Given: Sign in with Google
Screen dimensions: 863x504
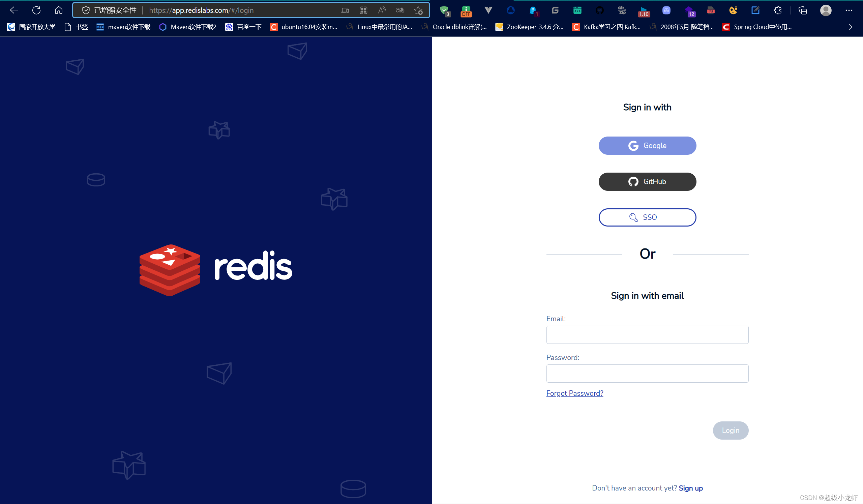Looking at the screenshot, I should coord(647,145).
